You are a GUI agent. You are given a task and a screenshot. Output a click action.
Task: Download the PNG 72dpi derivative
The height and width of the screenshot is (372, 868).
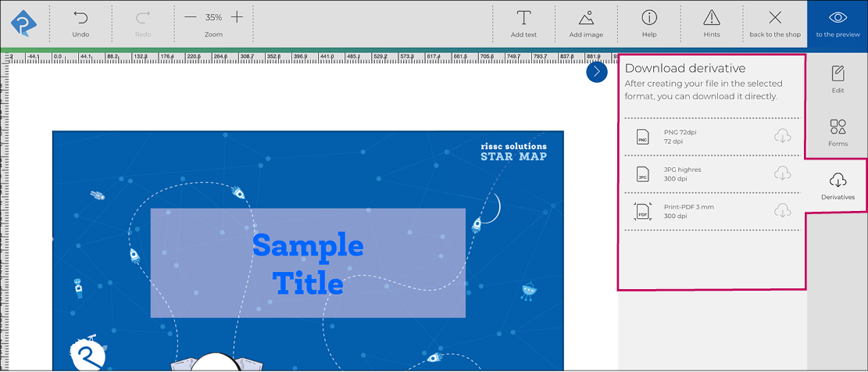pos(782,136)
